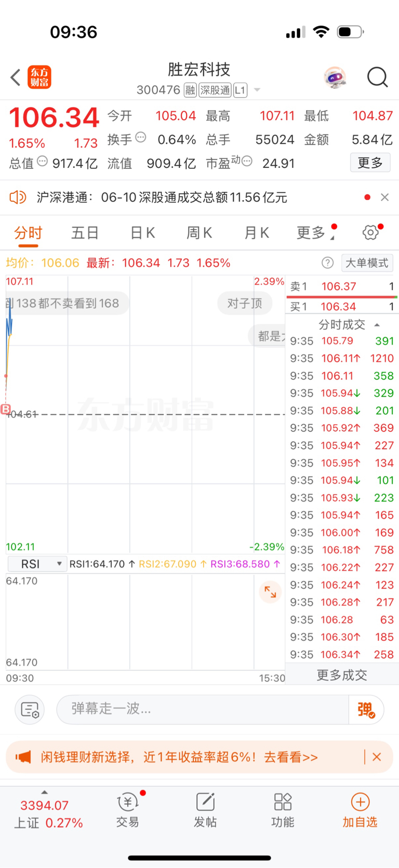Open the RSI indicator dropdown
Image resolution: width=399 pixels, height=868 pixels.
pyautogui.click(x=37, y=564)
